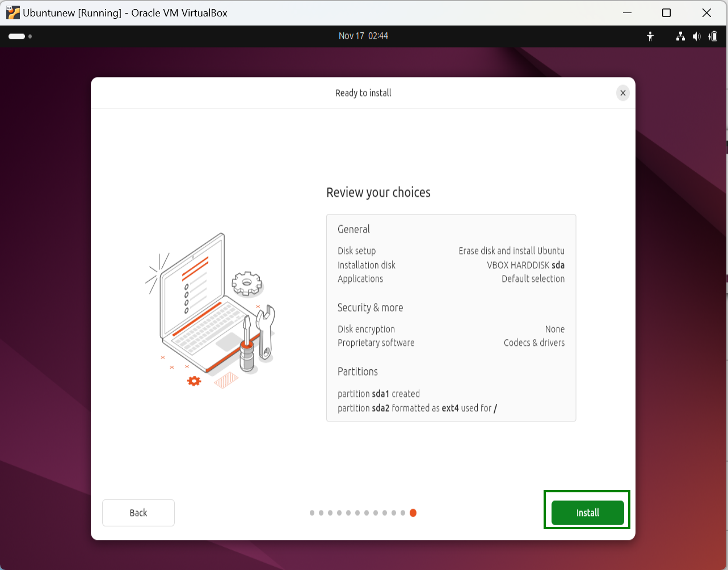Maximize the VirtualBox window
The height and width of the screenshot is (570, 728).
667,12
